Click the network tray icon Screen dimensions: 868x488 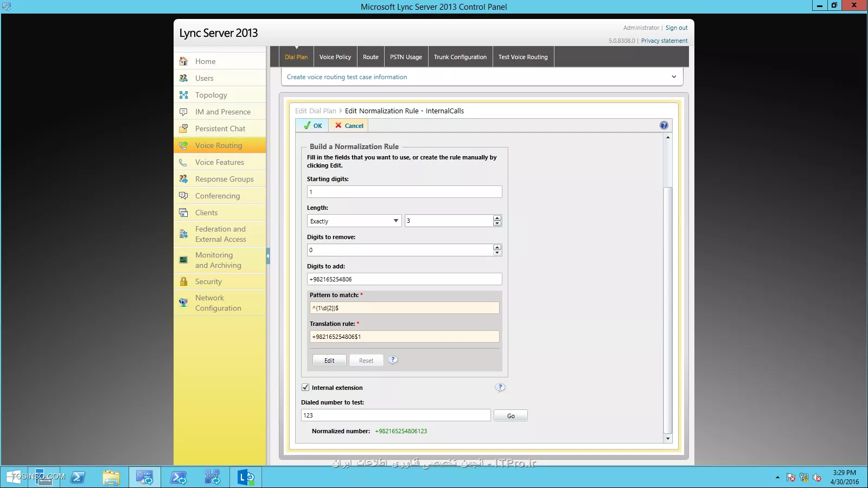coord(804,478)
